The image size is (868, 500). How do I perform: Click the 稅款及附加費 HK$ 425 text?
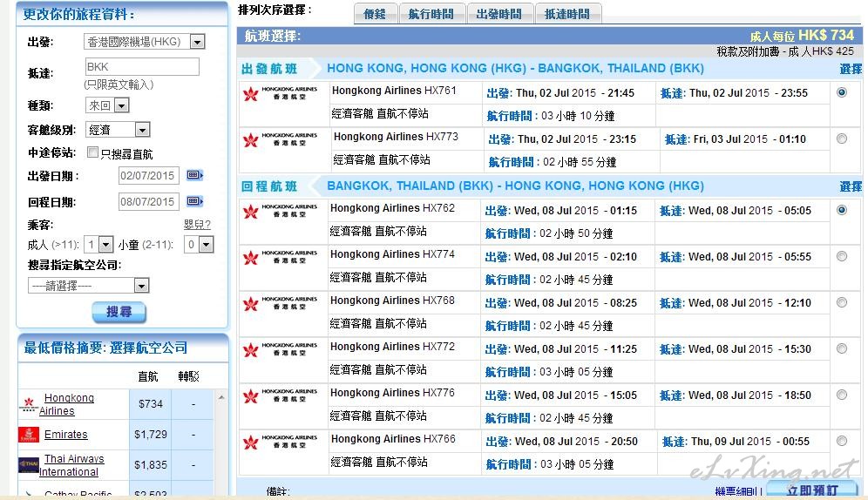[785, 51]
